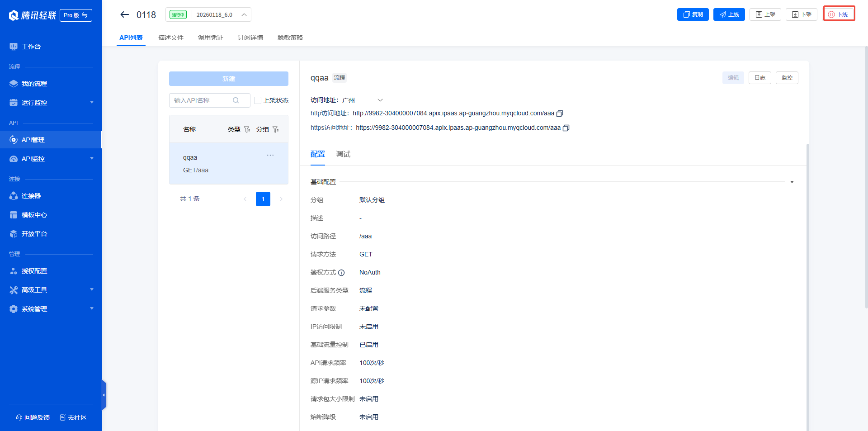Switch to 配置 tab

tap(318, 154)
